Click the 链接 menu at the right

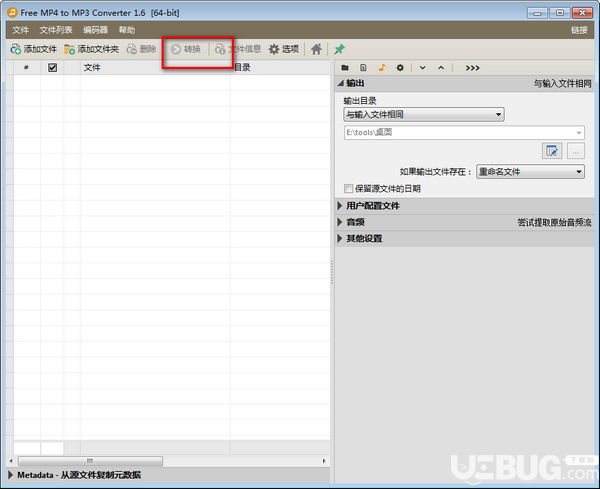pyautogui.click(x=579, y=30)
